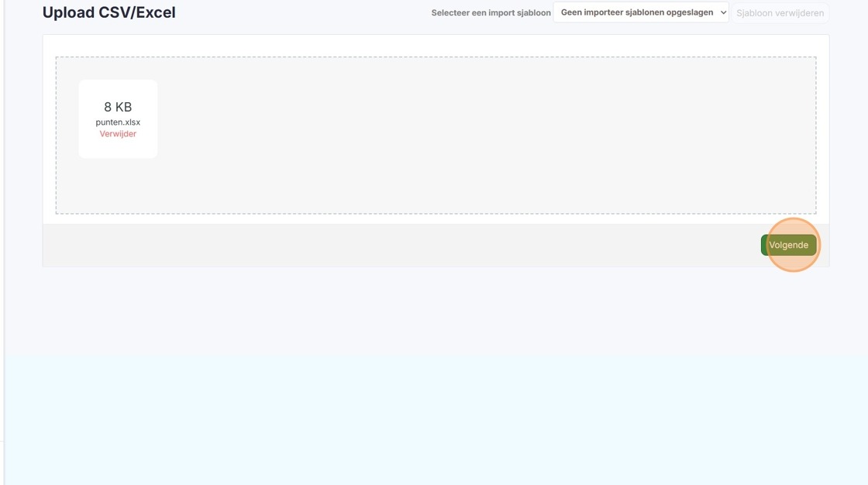Viewport: 868px width, 485px height.
Task: Click the green Volgende button
Action: 788,245
